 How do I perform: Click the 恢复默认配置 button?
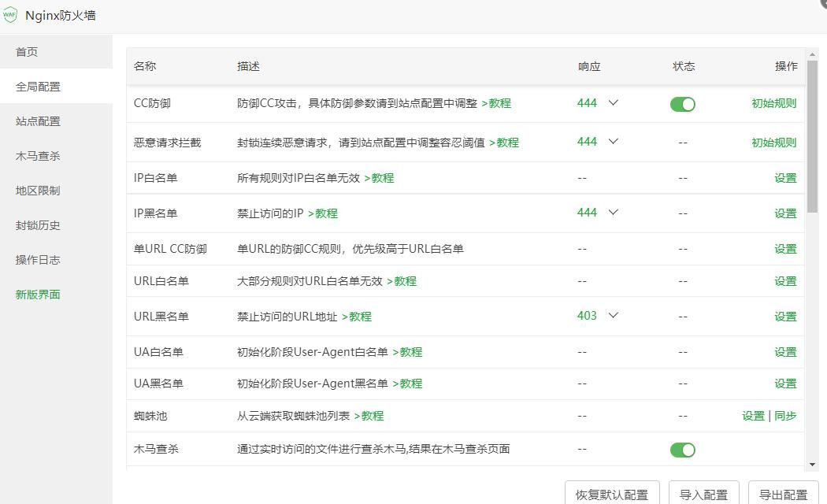pyautogui.click(x=611, y=495)
